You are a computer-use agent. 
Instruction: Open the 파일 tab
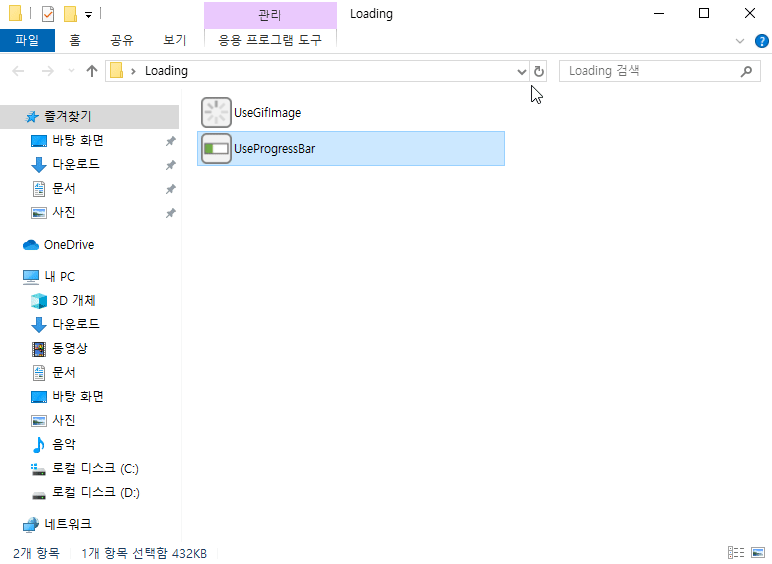pos(27,40)
